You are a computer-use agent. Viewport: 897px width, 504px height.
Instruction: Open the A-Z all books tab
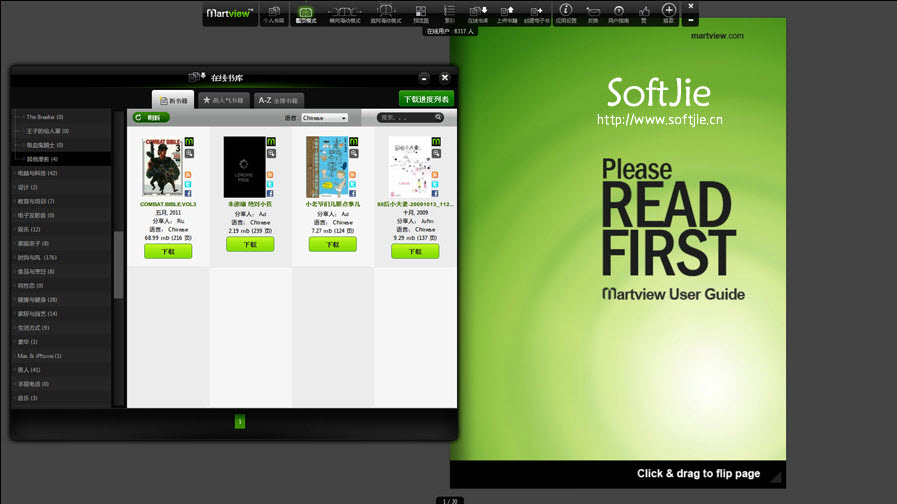[x=279, y=100]
